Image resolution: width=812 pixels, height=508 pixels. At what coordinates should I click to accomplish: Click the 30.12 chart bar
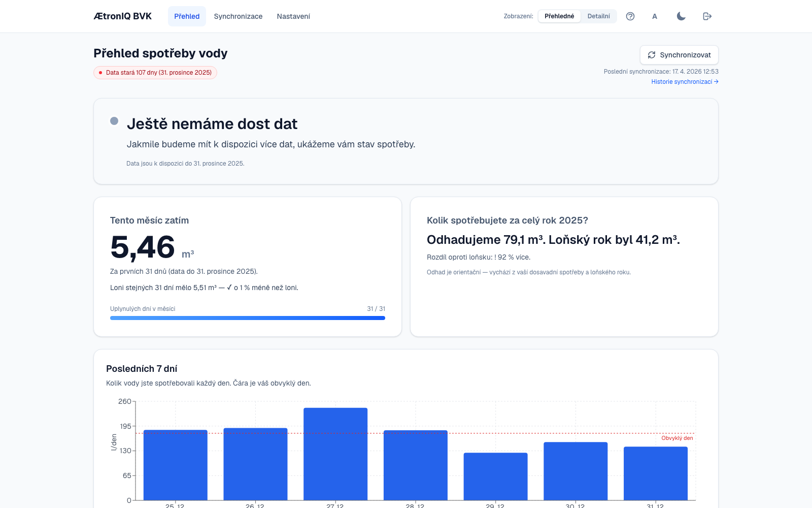point(576,471)
